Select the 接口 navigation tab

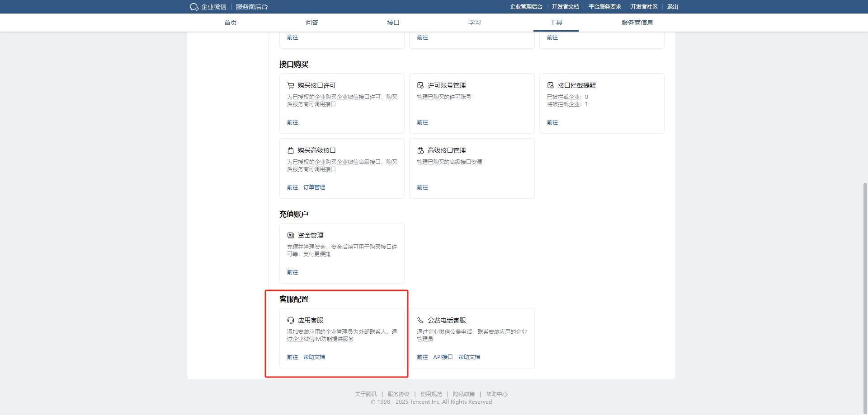pyautogui.click(x=393, y=23)
